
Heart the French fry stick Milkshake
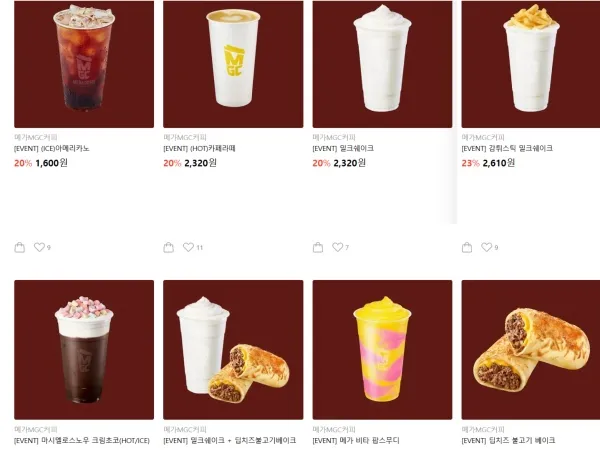pyautogui.click(x=487, y=247)
